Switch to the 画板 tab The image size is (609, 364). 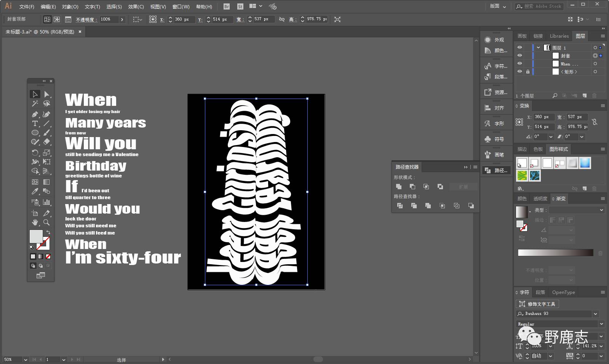click(x=522, y=36)
